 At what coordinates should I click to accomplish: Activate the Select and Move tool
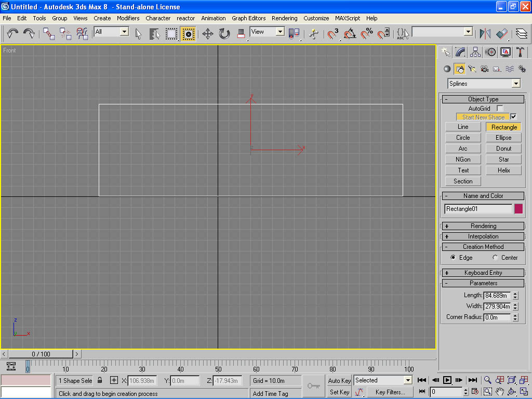click(208, 34)
